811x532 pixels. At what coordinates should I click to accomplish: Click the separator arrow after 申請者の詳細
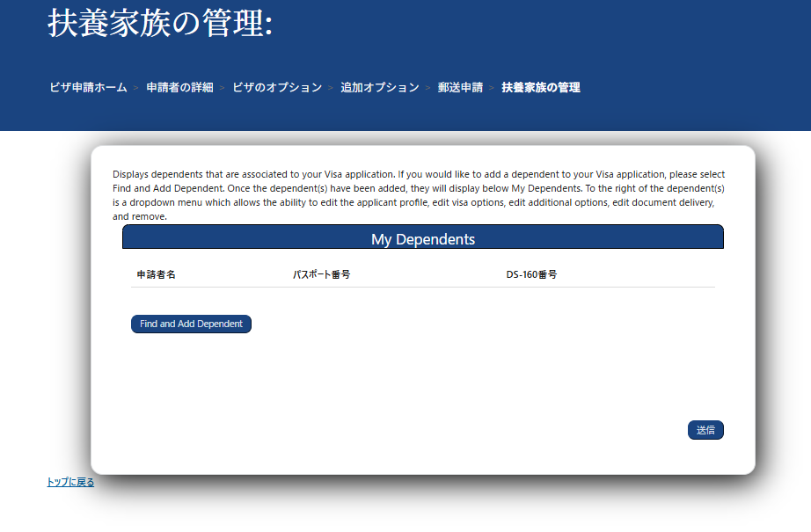tap(223, 88)
